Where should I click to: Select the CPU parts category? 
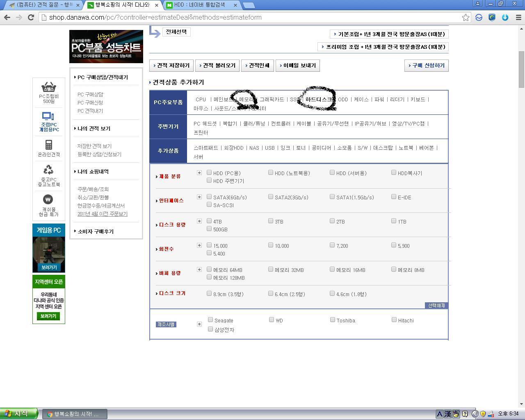[x=201, y=99]
